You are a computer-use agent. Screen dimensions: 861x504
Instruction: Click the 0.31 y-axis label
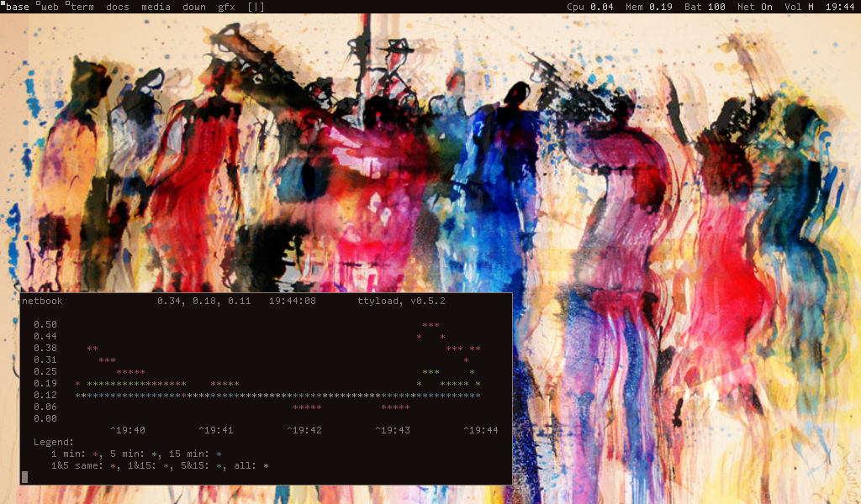pos(45,360)
